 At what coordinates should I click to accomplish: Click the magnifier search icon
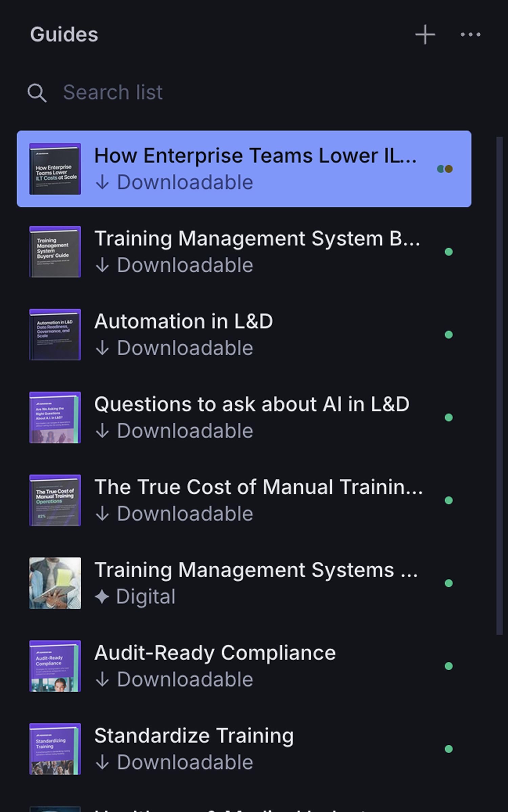click(37, 93)
